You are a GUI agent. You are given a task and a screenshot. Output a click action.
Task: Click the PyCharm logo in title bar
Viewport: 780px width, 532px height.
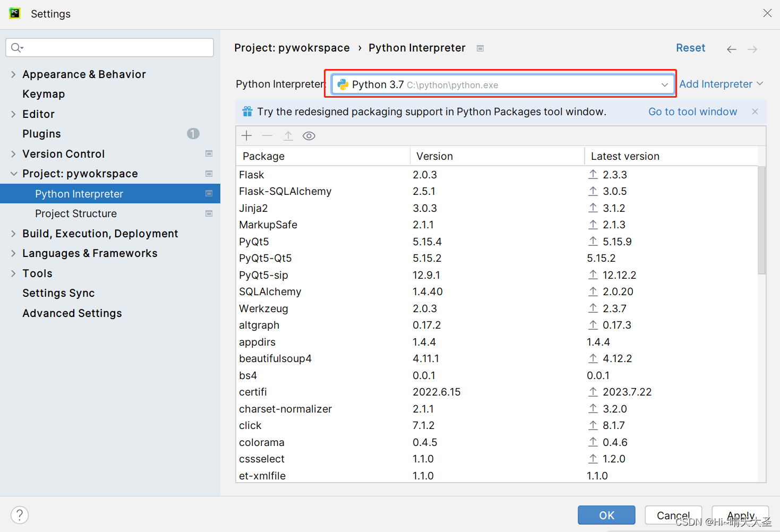tap(15, 13)
